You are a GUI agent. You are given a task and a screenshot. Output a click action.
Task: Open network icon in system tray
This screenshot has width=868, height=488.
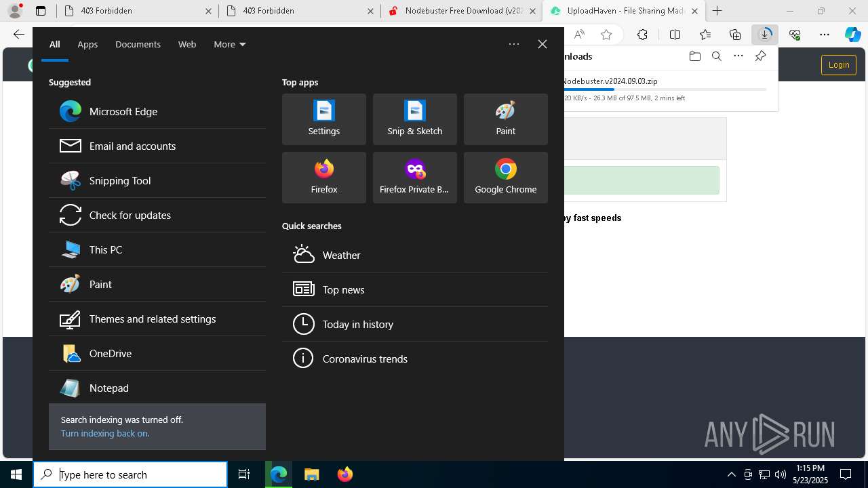(x=764, y=474)
